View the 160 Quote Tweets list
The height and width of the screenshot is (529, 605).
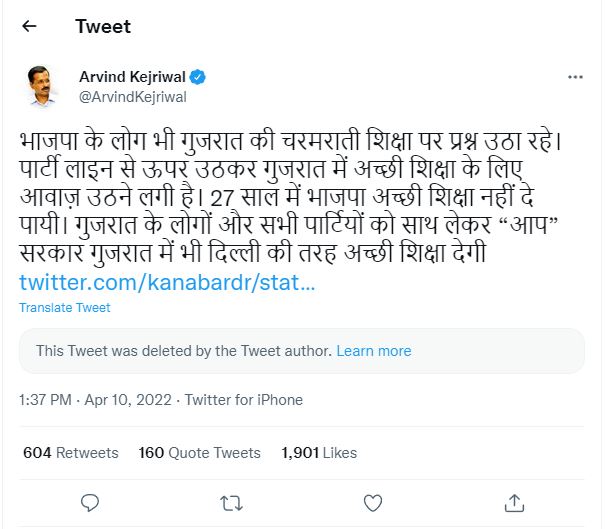point(200,453)
